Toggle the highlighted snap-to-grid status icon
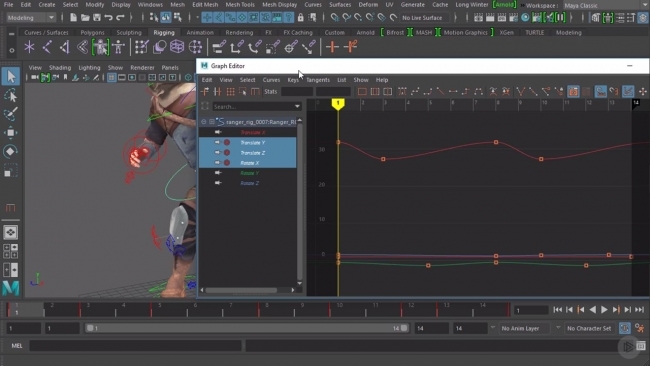The width and height of the screenshot is (650, 366). [x=207, y=17]
